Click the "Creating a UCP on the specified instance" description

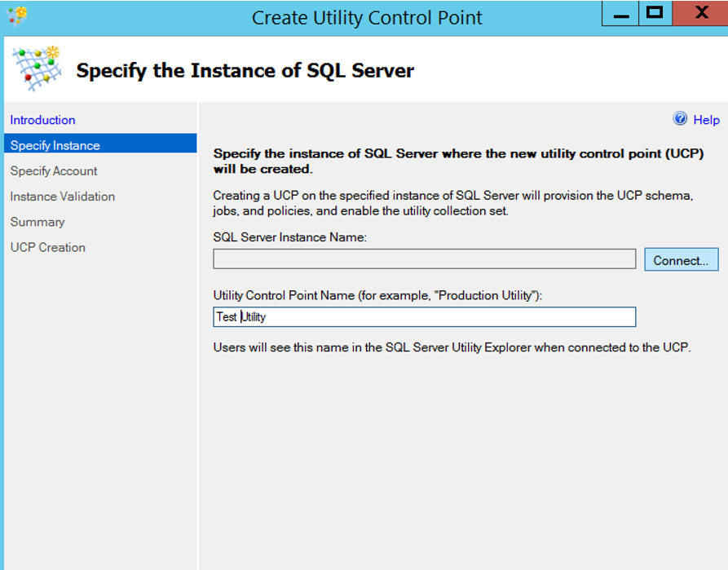tap(453, 203)
